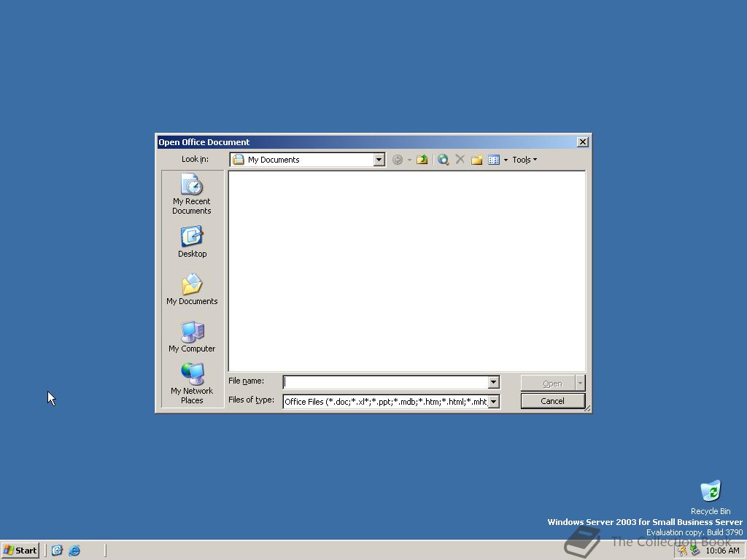Click the Views grid icon
The height and width of the screenshot is (560, 747).
point(494,160)
